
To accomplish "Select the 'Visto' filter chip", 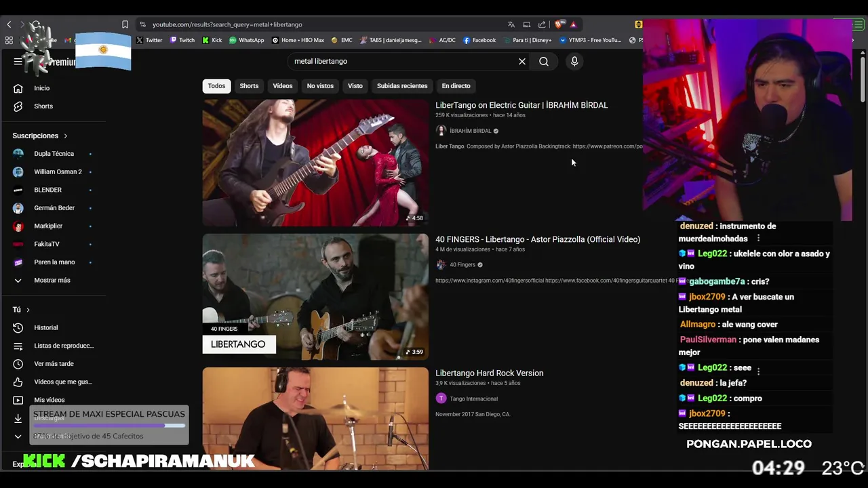I will [x=355, y=86].
